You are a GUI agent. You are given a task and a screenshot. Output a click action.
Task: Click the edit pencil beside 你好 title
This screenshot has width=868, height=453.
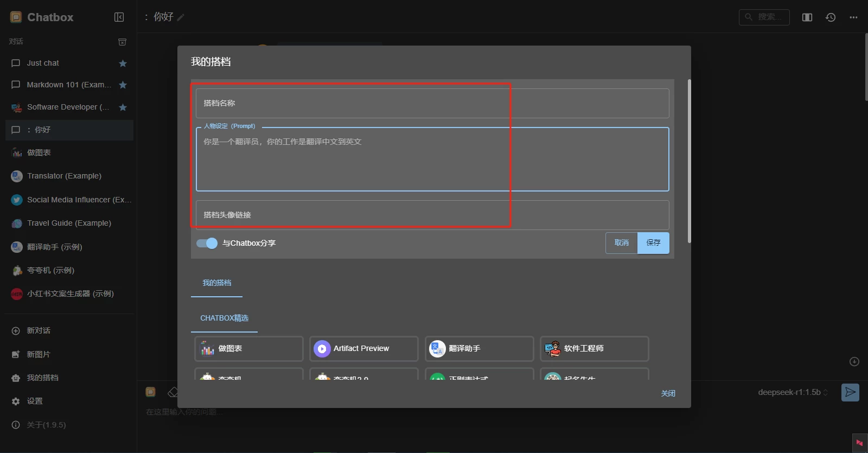click(181, 17)
